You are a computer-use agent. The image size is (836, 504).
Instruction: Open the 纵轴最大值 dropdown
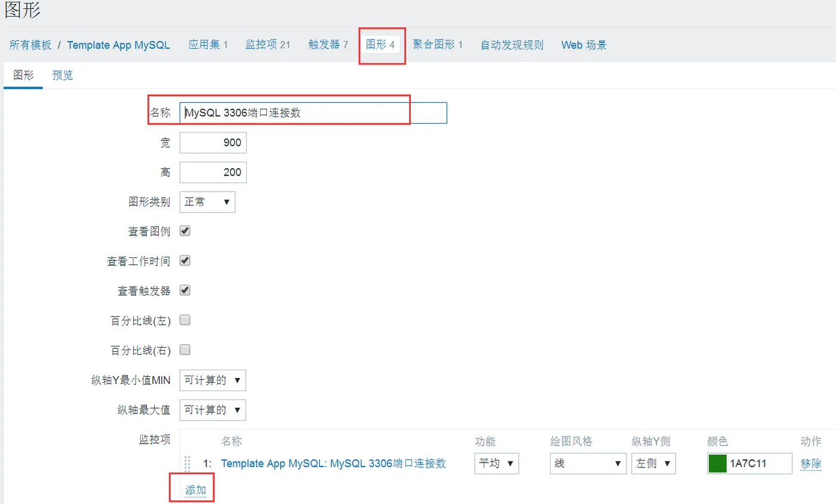pos(213,410)
